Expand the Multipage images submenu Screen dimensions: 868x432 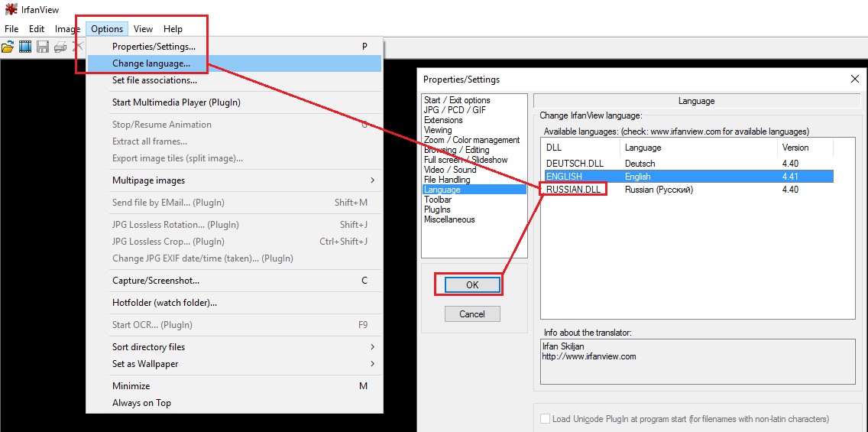point(234,180)
